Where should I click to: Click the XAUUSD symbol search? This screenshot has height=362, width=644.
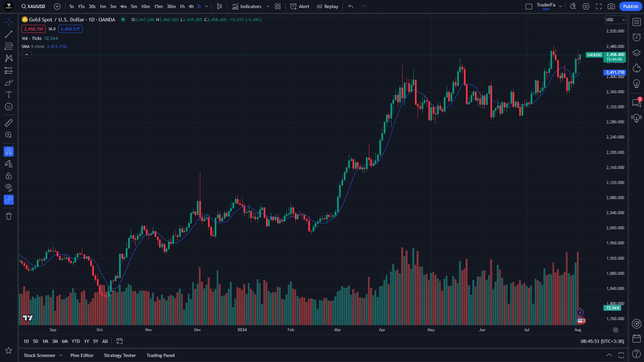tap(33, 6)
